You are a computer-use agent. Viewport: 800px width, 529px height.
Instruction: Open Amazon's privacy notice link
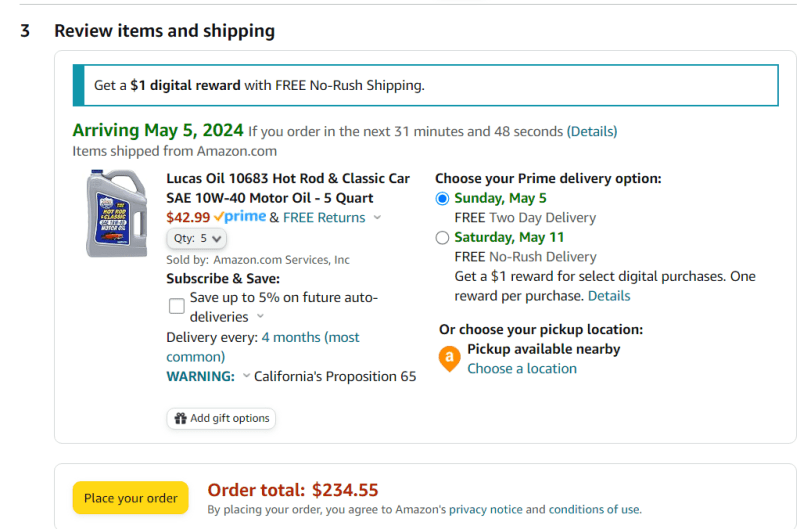pos(485,509)
